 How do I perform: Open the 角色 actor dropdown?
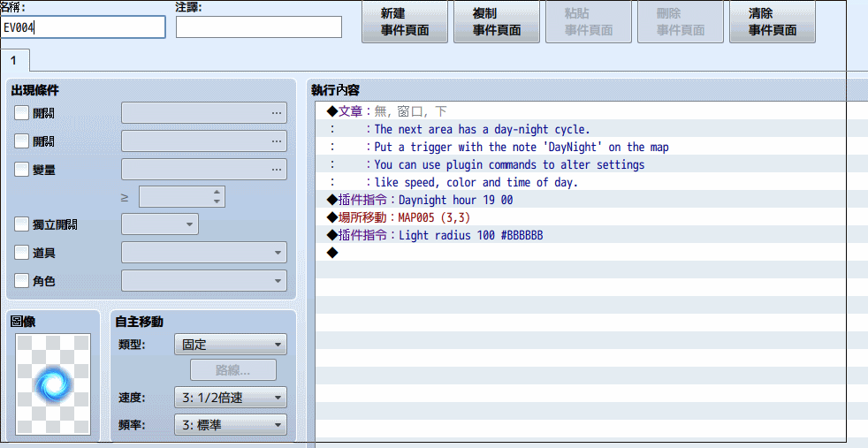203,280
